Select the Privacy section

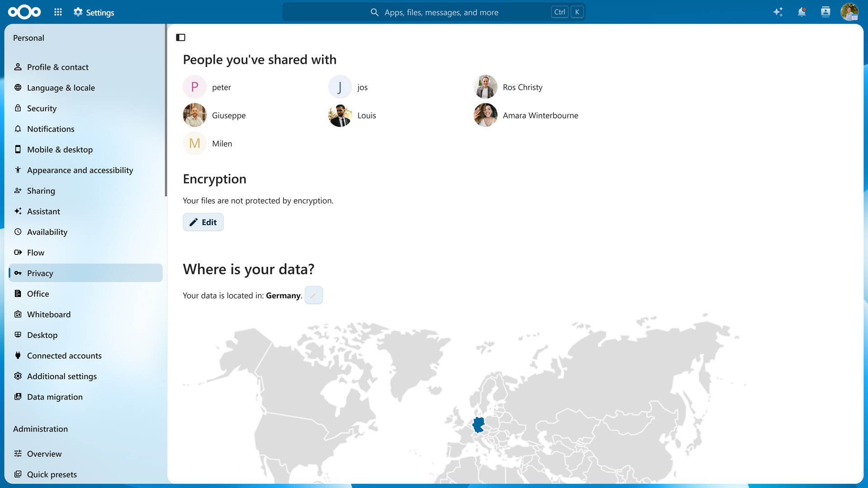pos(85,273)
